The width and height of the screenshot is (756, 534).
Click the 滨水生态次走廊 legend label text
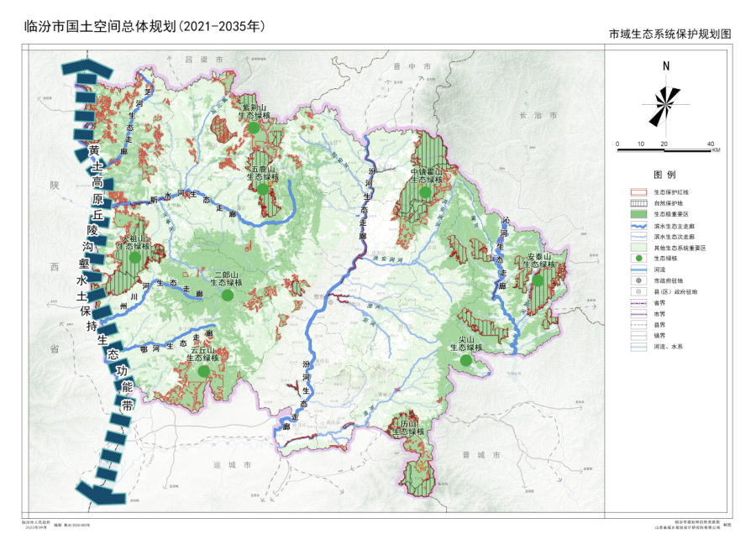point(674,237)
